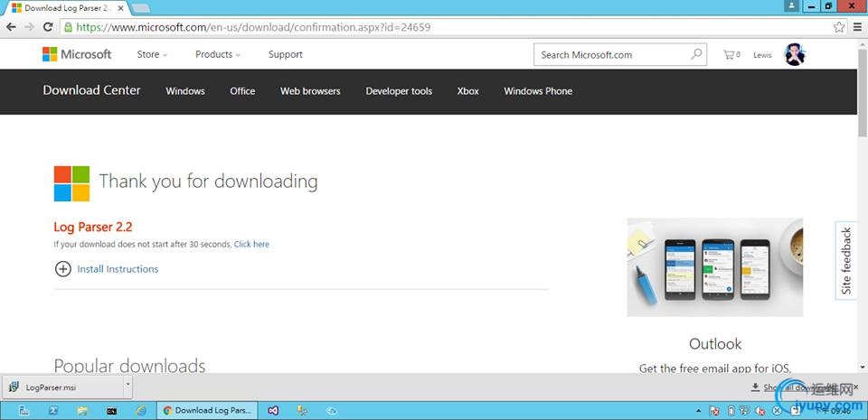Open the Windows Phone category
The image size is (868, 420).
538,91
